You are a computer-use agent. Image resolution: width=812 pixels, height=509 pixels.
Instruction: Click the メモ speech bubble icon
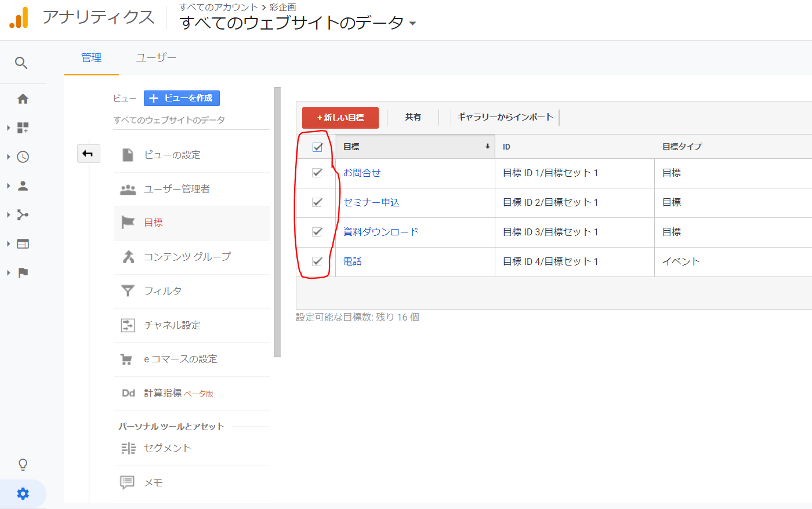(127, 482)
